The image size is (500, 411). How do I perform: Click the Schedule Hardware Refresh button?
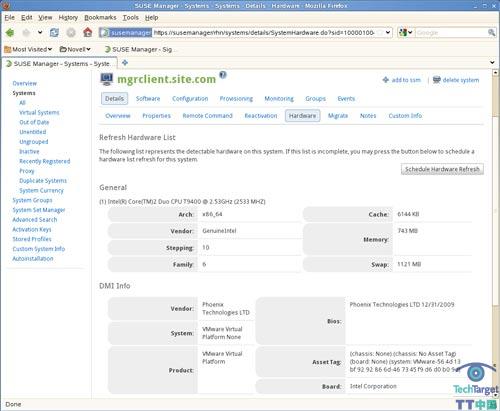point(442,169)
